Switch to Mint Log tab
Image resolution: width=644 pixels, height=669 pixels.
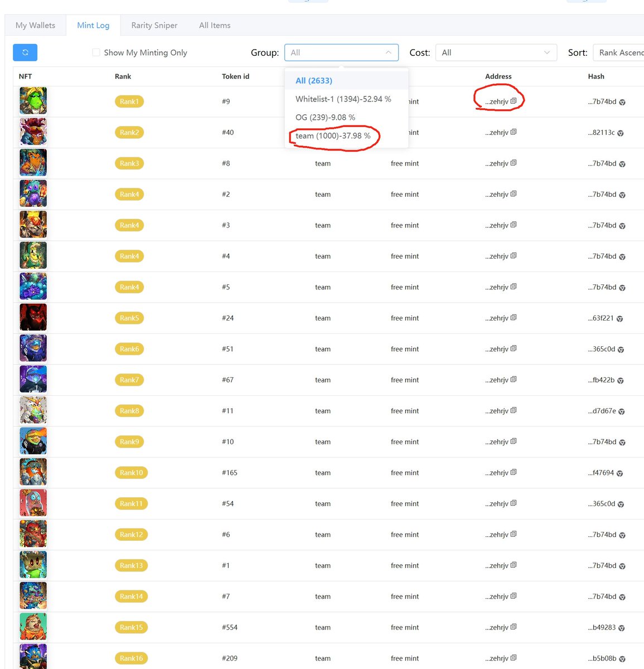[93, 25]
